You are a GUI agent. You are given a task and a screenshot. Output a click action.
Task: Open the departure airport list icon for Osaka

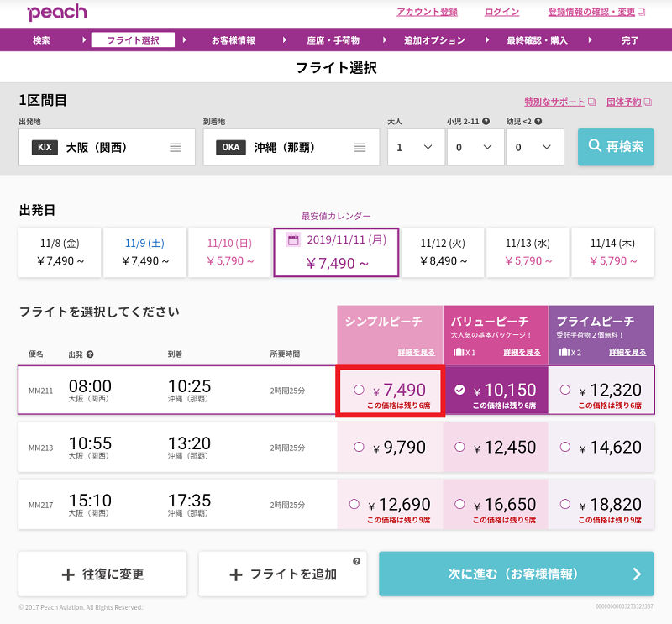(x=176, y=148)
